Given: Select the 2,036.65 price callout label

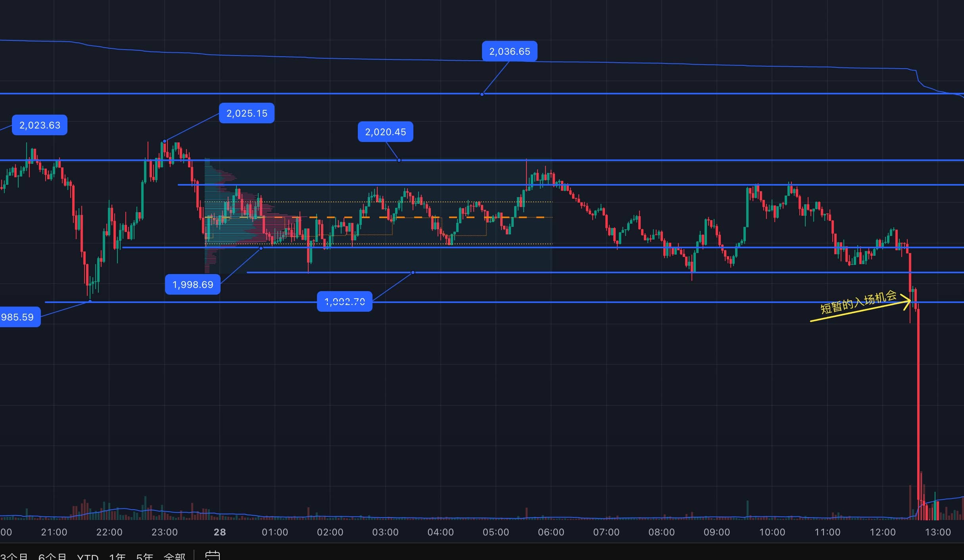Looking at the screenshot, I should tap(509, 51).
